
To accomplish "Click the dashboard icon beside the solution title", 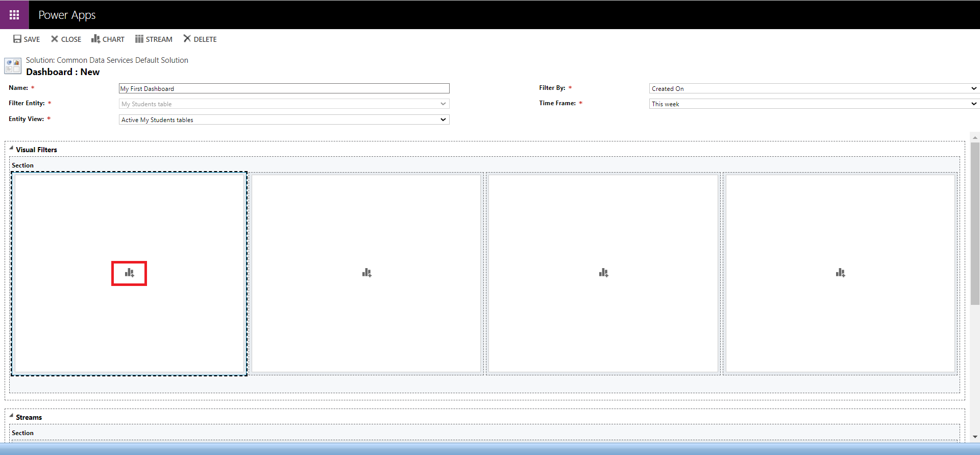I will (x=13, y=66).
